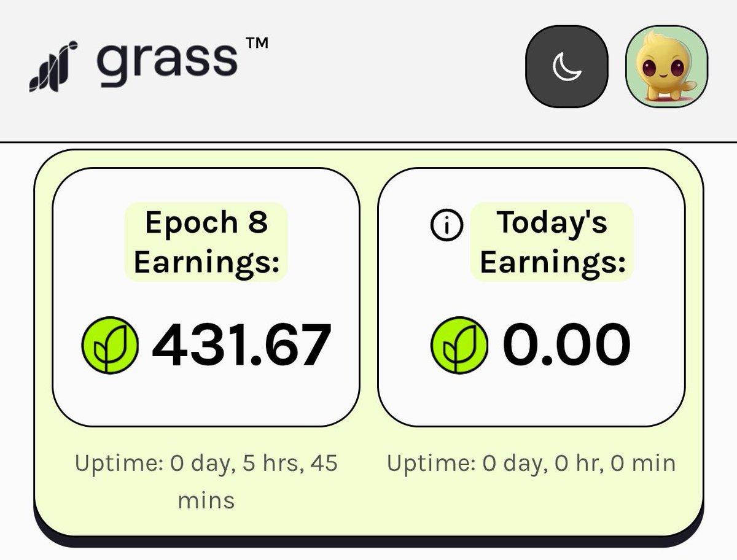Open the yellow creature profile avatar

[666, 66]
